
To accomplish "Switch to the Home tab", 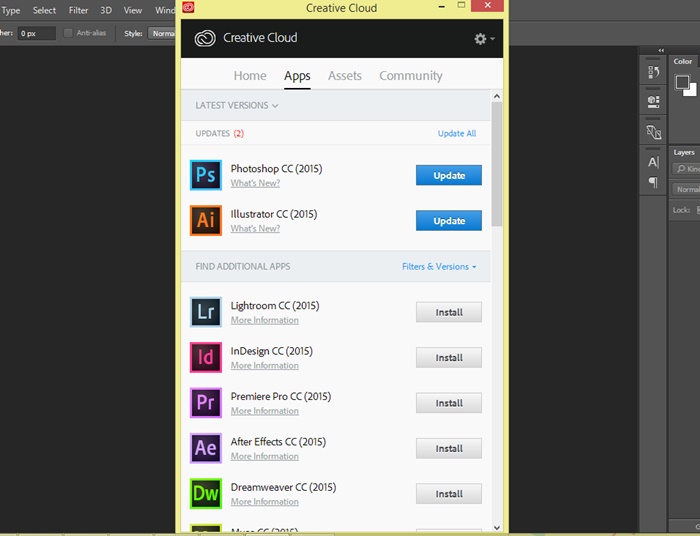I will (x=250, y=75).
